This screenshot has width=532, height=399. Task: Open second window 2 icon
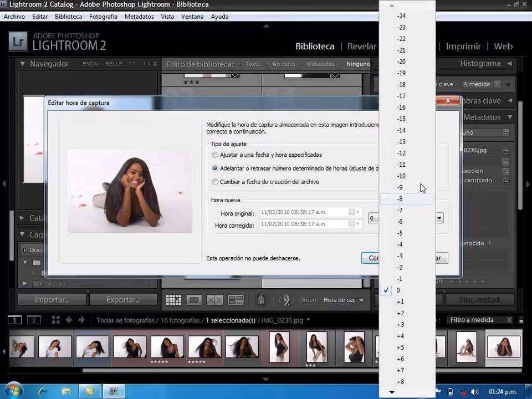click(x=34, y=320)
